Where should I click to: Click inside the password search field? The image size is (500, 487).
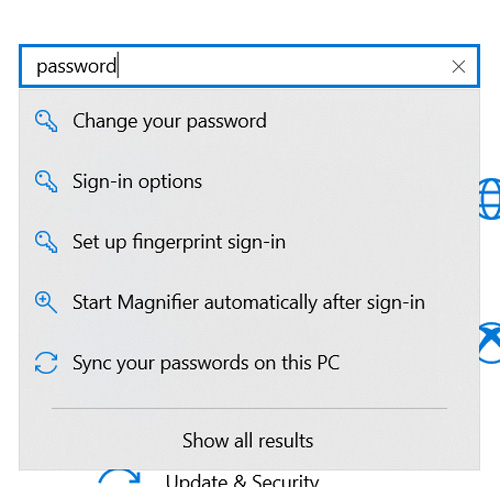tap(249, 66)
